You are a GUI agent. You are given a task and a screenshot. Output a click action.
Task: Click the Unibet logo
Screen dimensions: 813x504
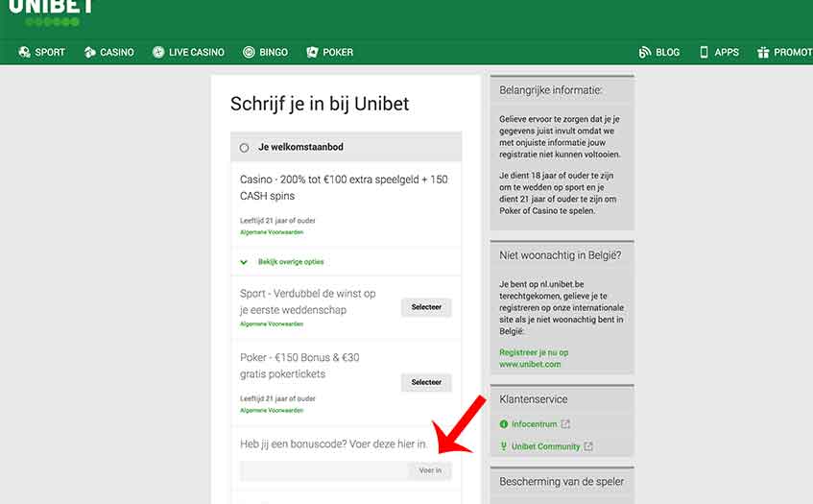(x=51, y=13)
